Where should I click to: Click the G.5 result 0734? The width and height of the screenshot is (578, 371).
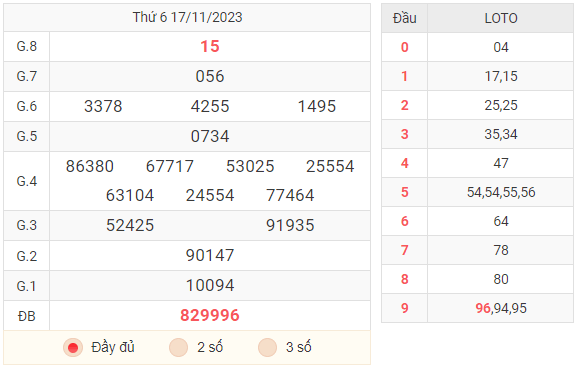click(210, 136)
